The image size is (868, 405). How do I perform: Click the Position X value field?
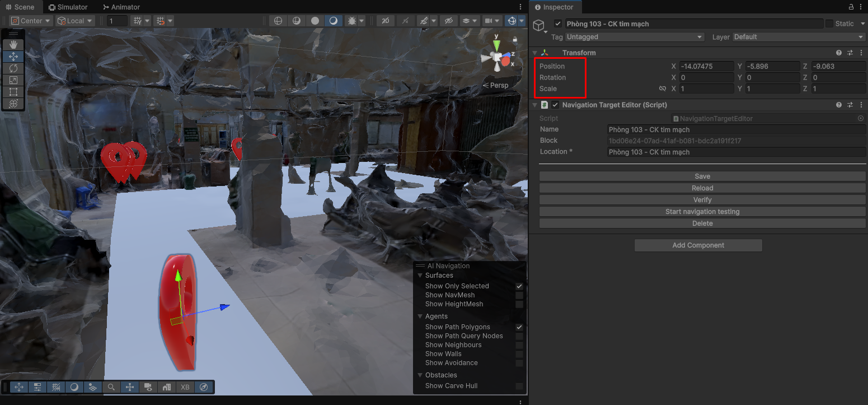706,66
